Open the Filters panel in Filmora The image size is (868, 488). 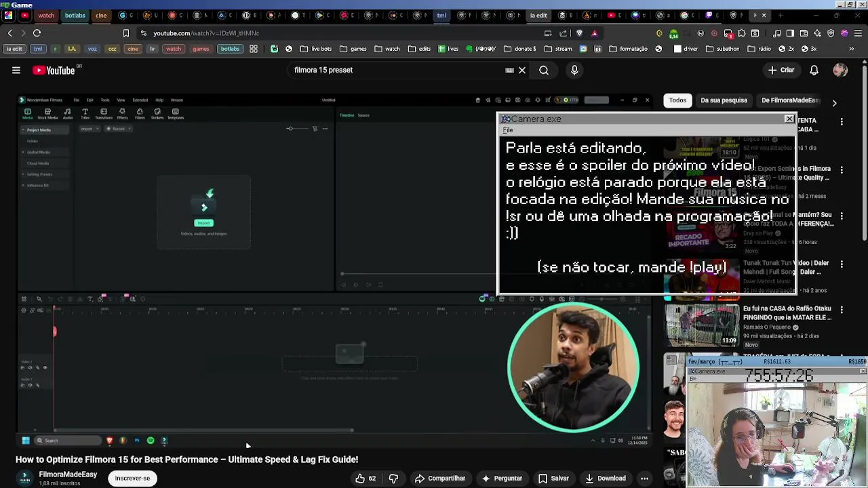click(140, 113)
